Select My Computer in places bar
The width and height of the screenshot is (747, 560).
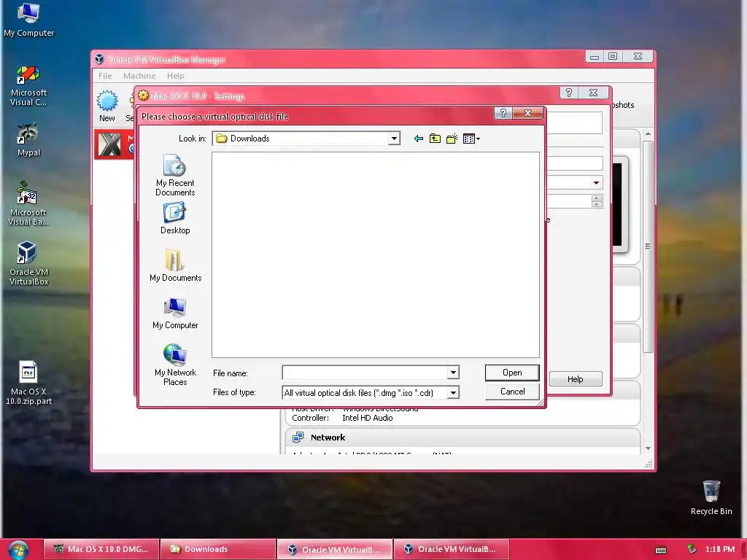click(175, 314)
